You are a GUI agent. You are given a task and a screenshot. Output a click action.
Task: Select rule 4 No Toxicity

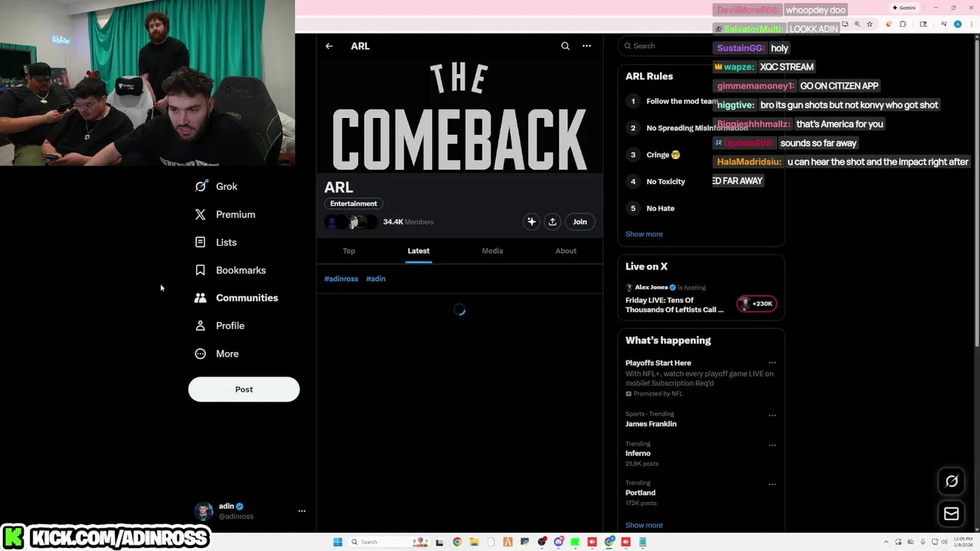(665, 181)
